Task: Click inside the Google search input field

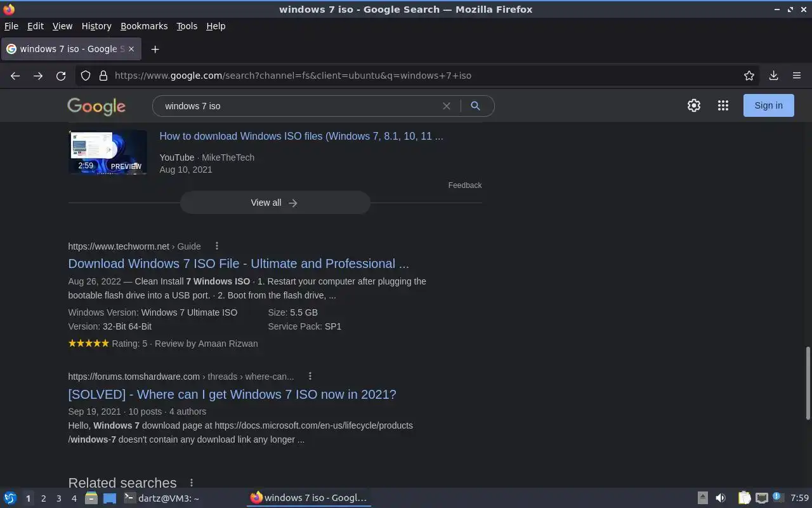Action: pos(298,106)
